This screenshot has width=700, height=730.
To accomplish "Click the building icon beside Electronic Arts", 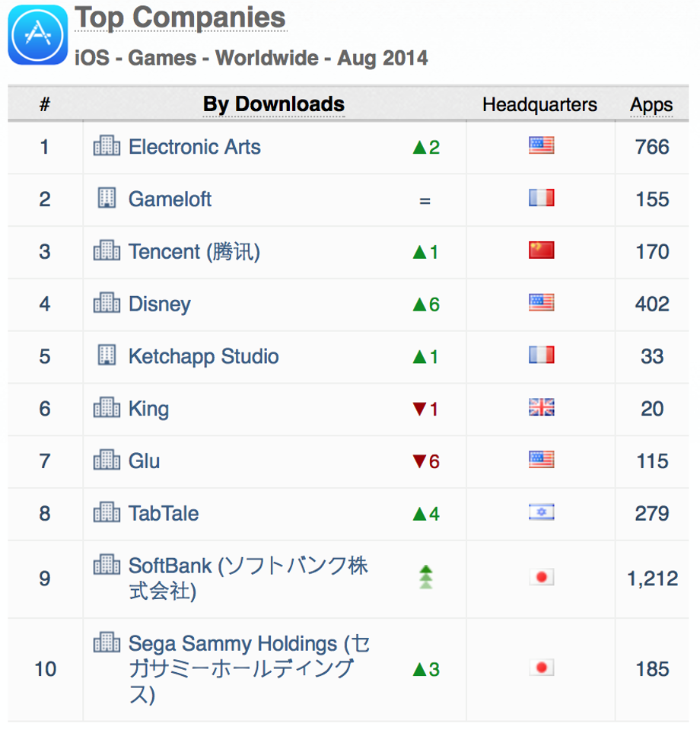I will [x=107, y=145].
